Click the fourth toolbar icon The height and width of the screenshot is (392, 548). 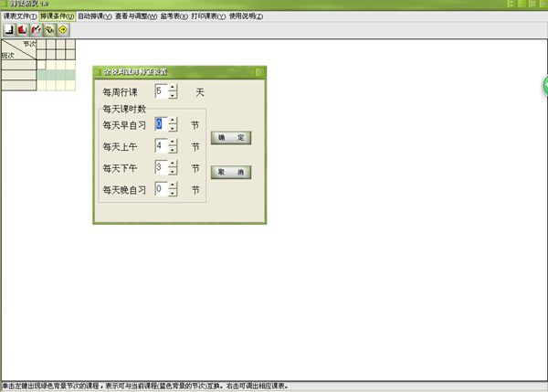tap(49, 29)
